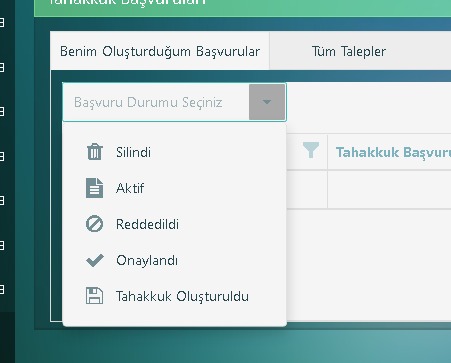Click the empty row cell under Tahakkuk Başvuru

click(389, 189)
